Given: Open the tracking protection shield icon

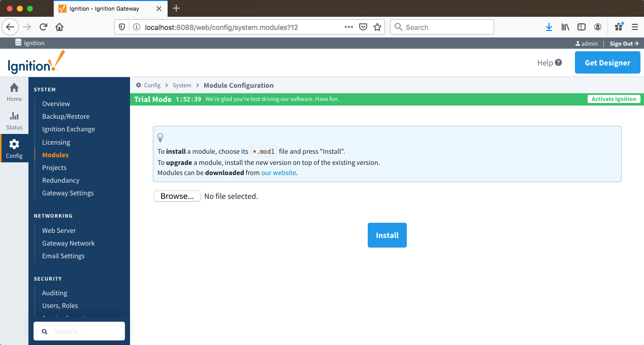Looking at the screenshot, I should [x=122, y=27].
